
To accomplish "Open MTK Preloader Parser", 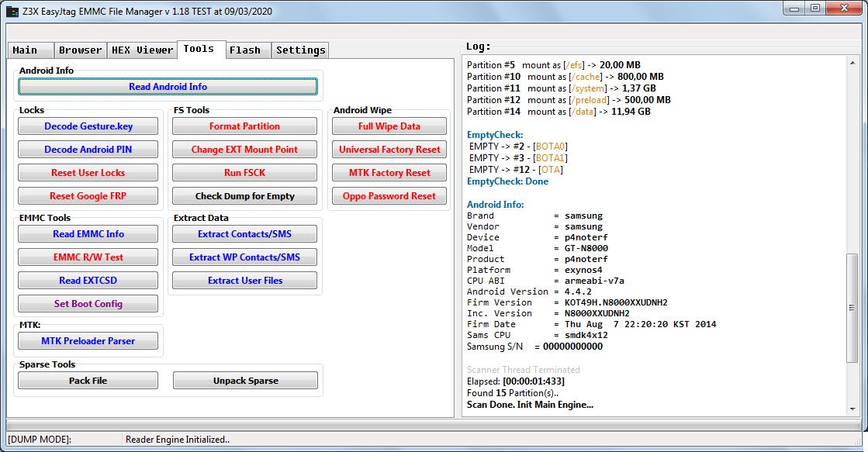I will click(88, 341).
